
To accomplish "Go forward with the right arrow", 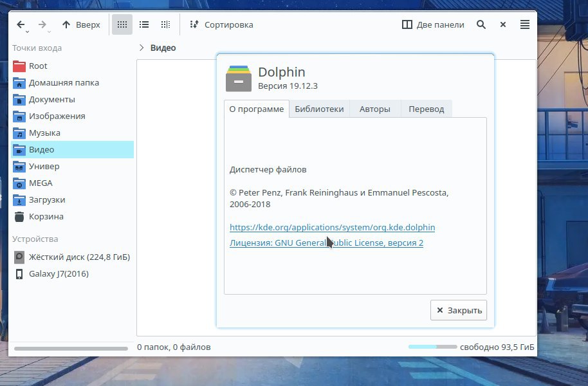I will click(42, 24).
